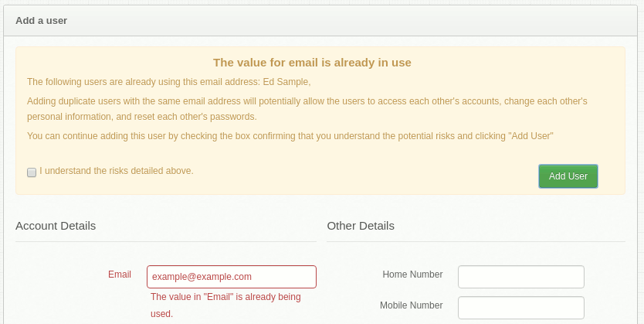Viewport: 644px width, 324px height.
Task: Click the Other Details section heading
Action: click(361, 226)
